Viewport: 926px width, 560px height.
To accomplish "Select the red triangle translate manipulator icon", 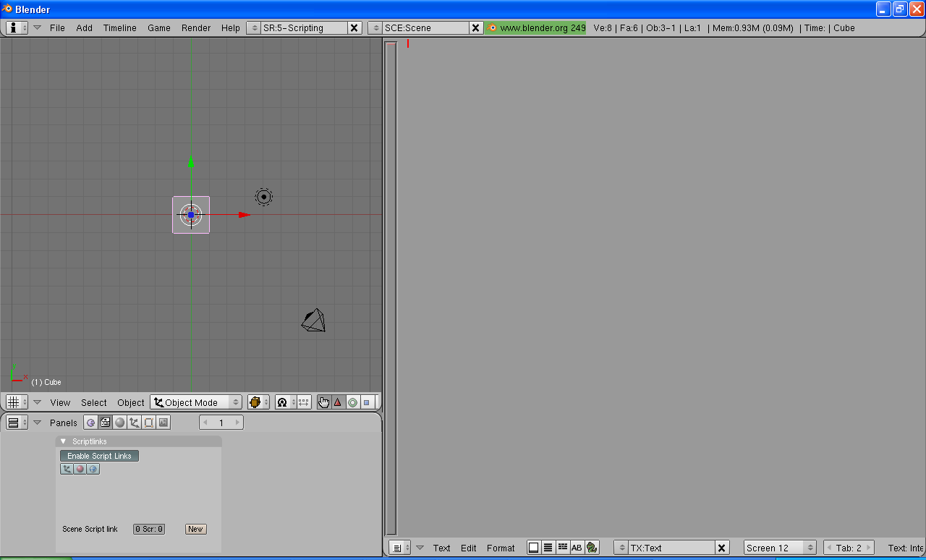I will click(338, 402).
